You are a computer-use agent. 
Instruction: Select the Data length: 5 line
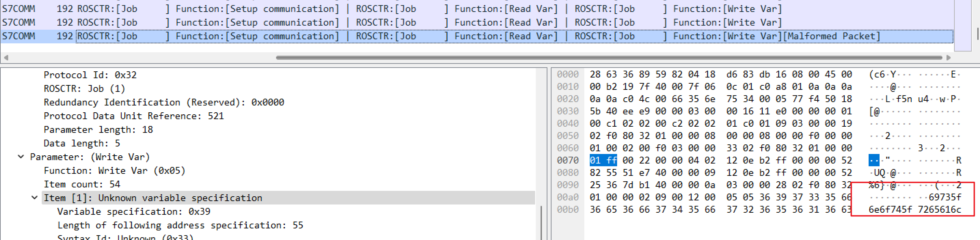(82, 143)
